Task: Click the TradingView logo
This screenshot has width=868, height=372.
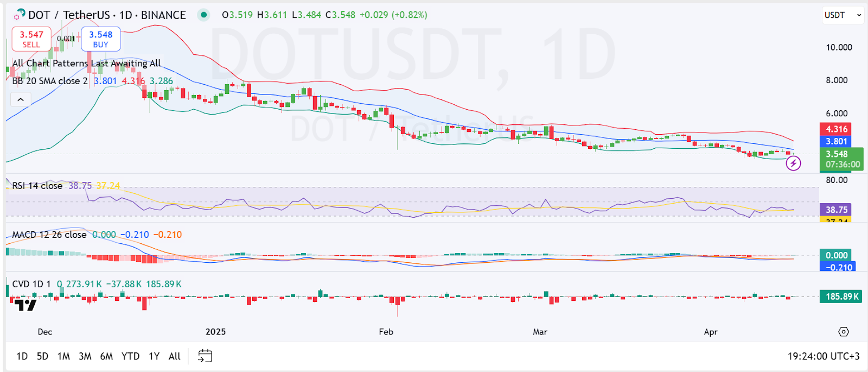Action: click(25, 305)
